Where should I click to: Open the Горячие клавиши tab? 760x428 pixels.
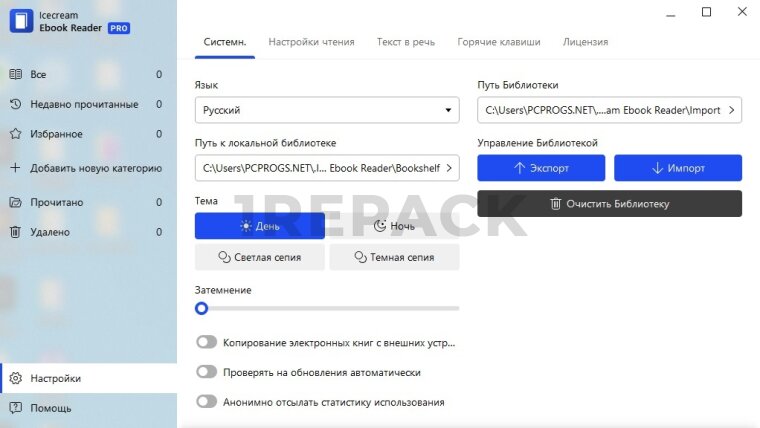coord(499,42)
